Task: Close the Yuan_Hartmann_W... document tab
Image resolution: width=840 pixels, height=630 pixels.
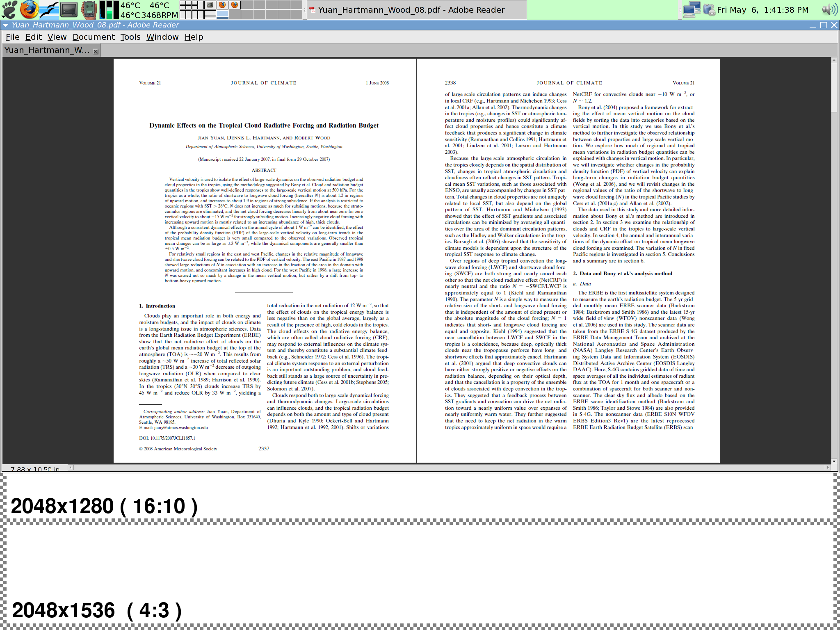Action: coord(96,51)
